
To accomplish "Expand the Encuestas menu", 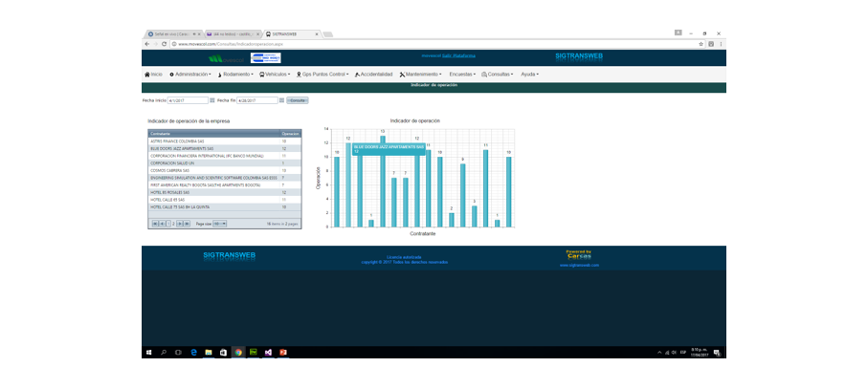I will pyautogui.click(x=462, y=74).
